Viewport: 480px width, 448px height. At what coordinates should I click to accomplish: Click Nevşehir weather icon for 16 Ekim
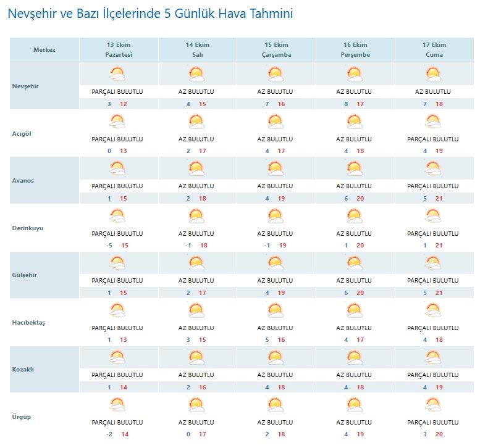click(355, 75)
